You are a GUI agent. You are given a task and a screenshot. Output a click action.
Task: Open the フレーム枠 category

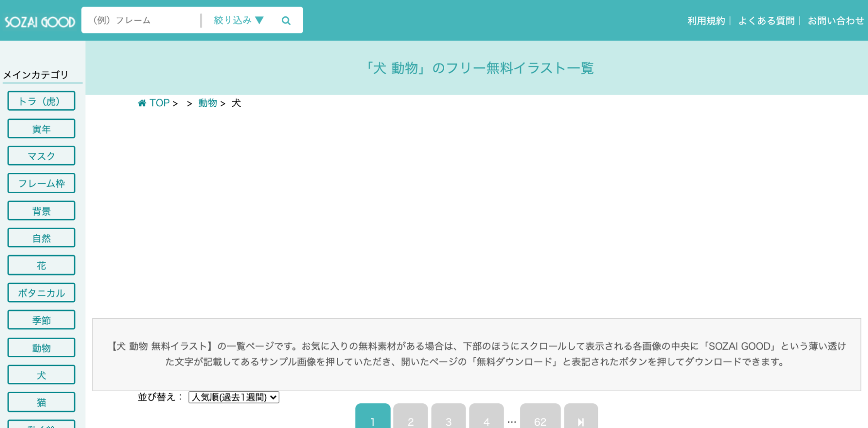[41, 183]
